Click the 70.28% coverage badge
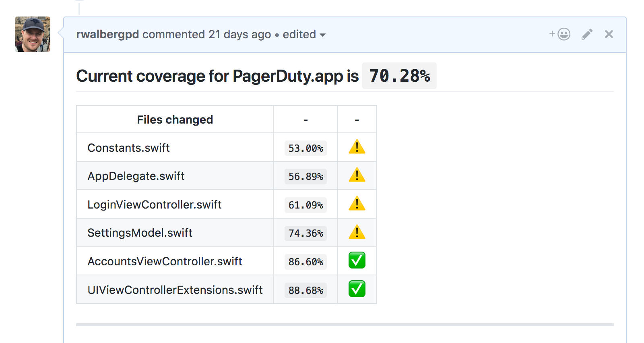 coord(399,76)
